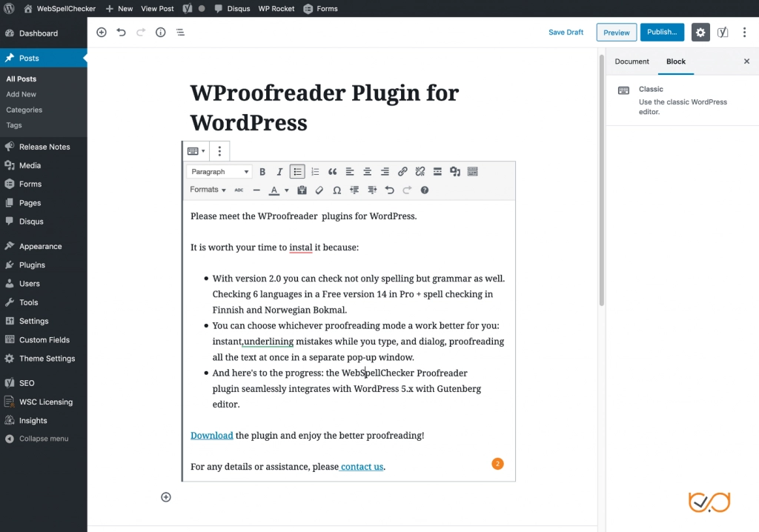Click the numbered list icon
Viewport: 759px width, 532px height.
click(315, 171)
